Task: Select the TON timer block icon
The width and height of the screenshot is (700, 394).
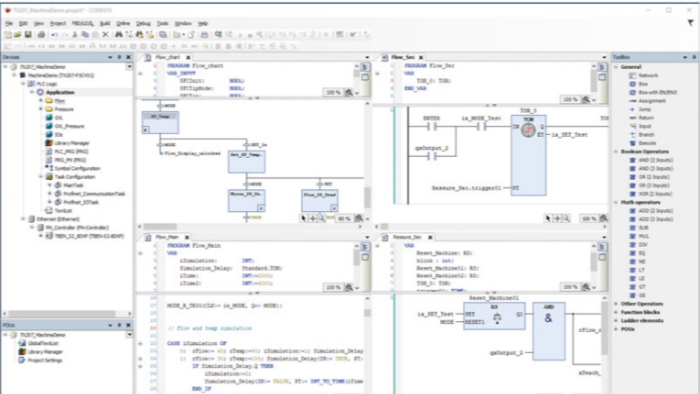Action: (x=528, y=130)
